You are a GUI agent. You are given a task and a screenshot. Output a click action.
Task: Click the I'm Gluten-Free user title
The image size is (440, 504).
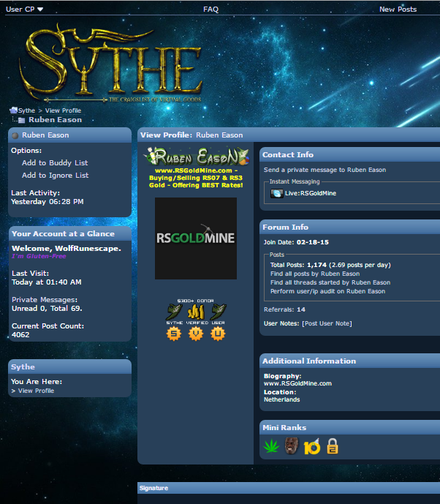point(39,256)
